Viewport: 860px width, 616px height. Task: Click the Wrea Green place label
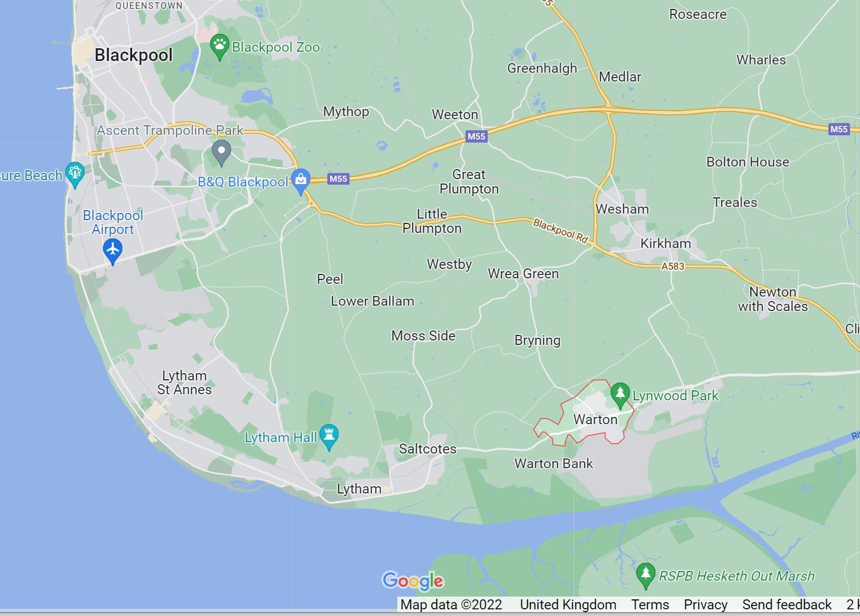524,273
